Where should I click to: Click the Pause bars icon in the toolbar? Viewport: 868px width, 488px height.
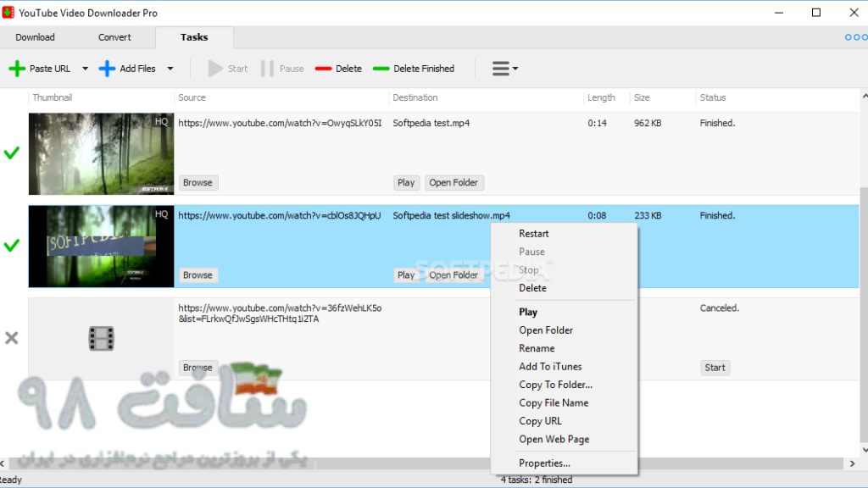[267, 69]
